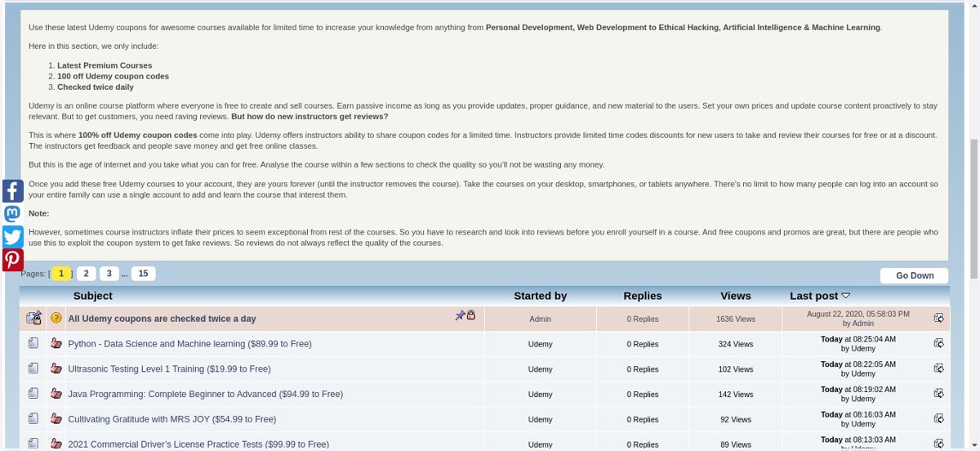The width and height of the screenshot is (980, 451).
Task: Sort topics by Last post column
Action: click(813, 296)
